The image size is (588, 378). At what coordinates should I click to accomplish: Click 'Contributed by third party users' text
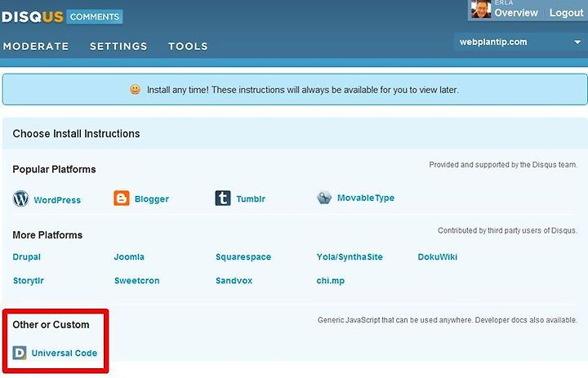click(x=507, y=230)
